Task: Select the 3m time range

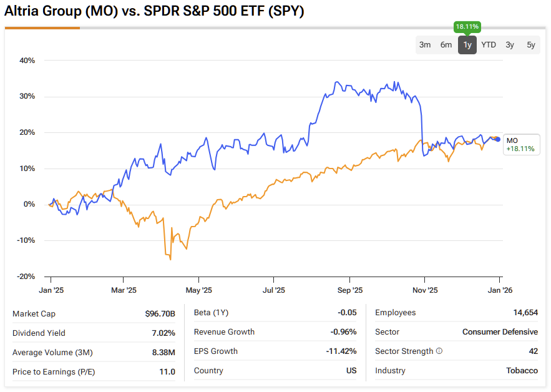Action: [425, 45]
